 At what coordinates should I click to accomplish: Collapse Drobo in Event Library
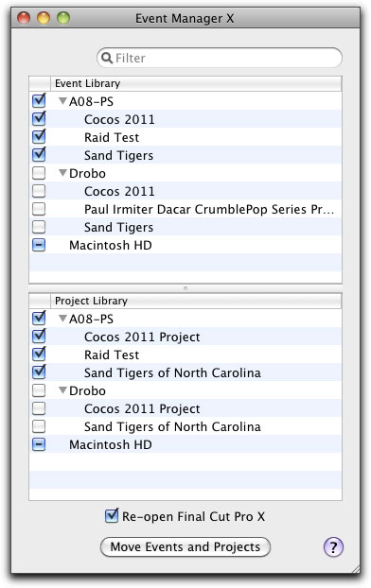(x=62, y=173)
